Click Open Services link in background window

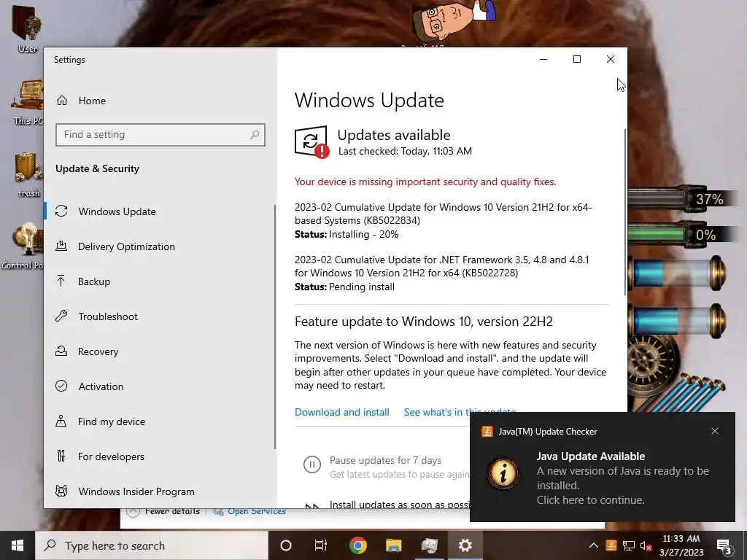tap(256, 511)
